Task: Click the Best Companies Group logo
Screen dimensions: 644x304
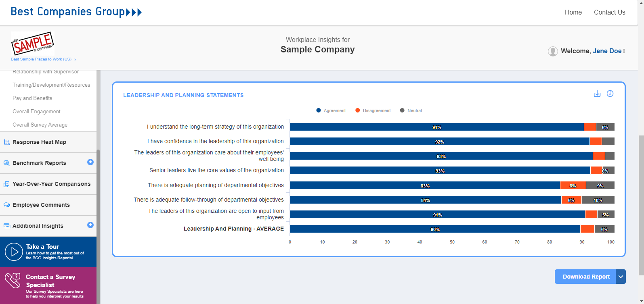Action: 76,12
